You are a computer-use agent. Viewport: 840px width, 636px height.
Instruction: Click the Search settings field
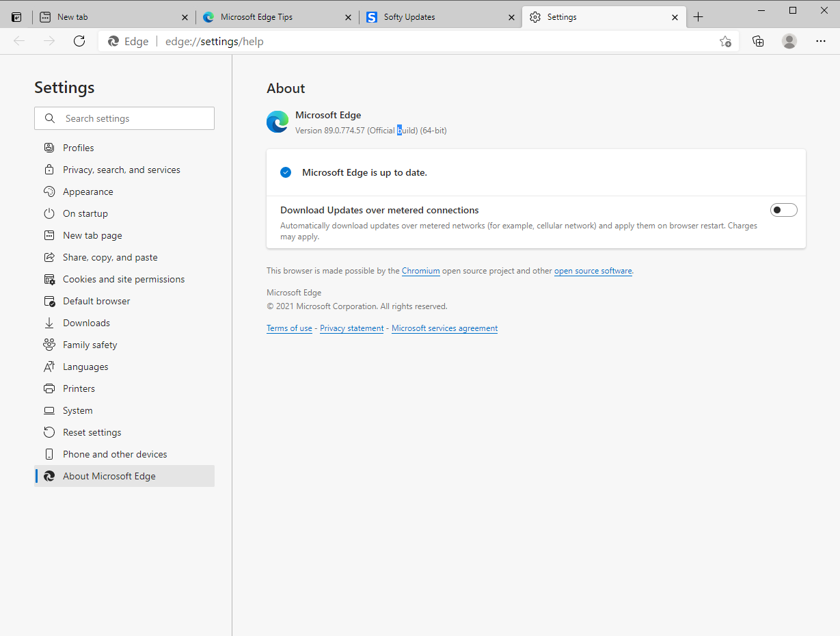124,118
